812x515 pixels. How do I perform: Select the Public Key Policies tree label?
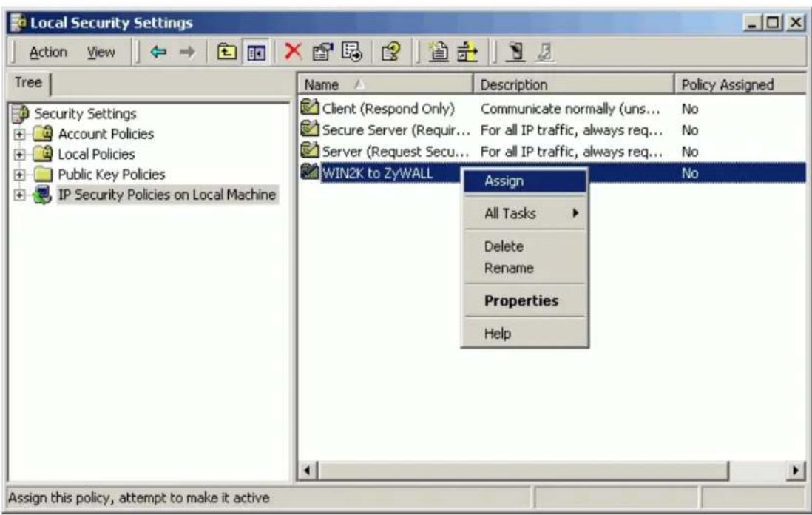(x=112, y=174)
